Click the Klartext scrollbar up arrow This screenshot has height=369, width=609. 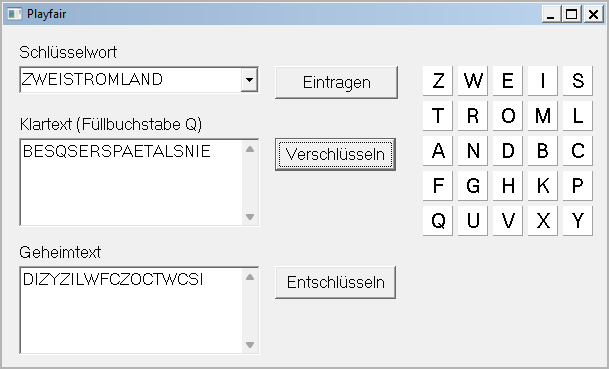250,149
